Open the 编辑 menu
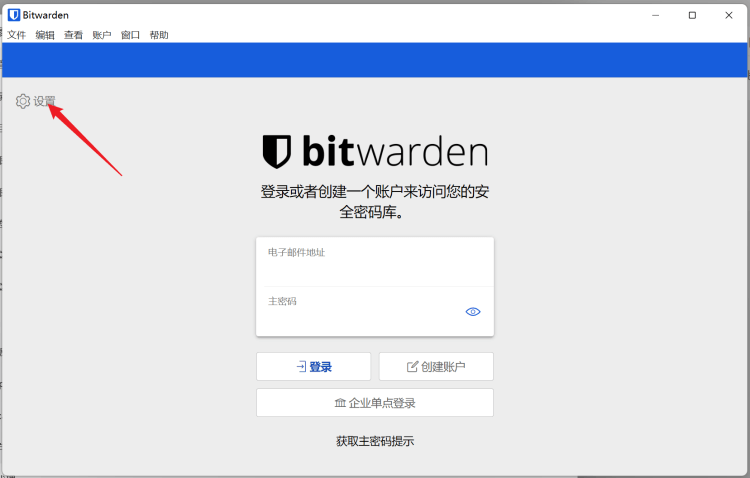The width and height of the screenshot is (750, 478). click(x=45, y=35)
